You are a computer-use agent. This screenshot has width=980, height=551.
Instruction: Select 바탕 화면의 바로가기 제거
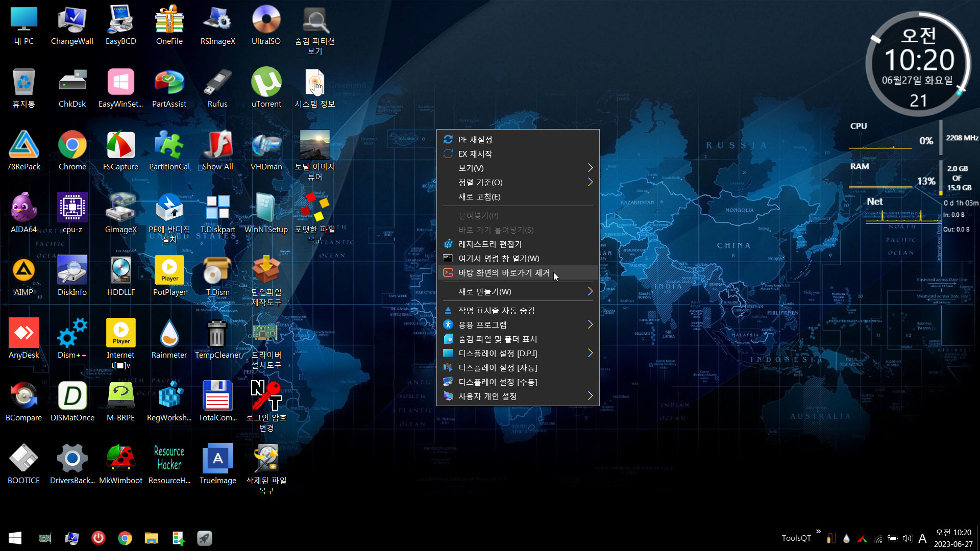518,272
